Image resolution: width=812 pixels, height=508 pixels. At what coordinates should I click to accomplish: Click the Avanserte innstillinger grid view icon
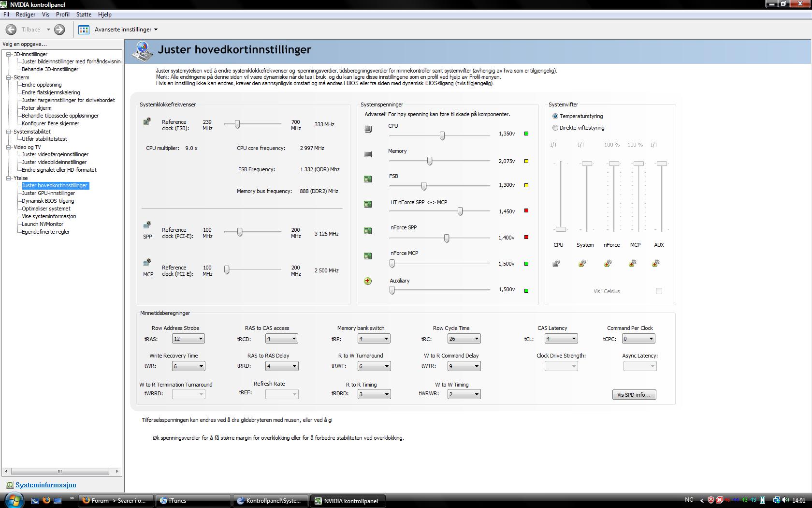(84, 30)
